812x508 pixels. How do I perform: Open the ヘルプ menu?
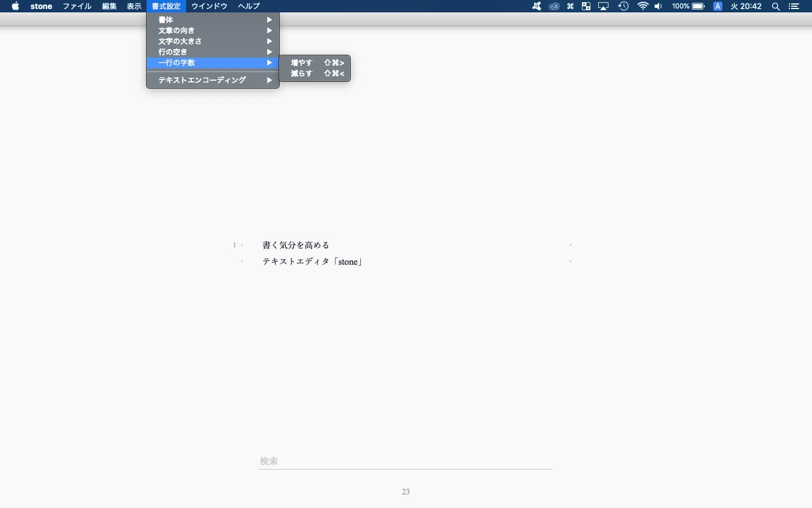[249, 6]
